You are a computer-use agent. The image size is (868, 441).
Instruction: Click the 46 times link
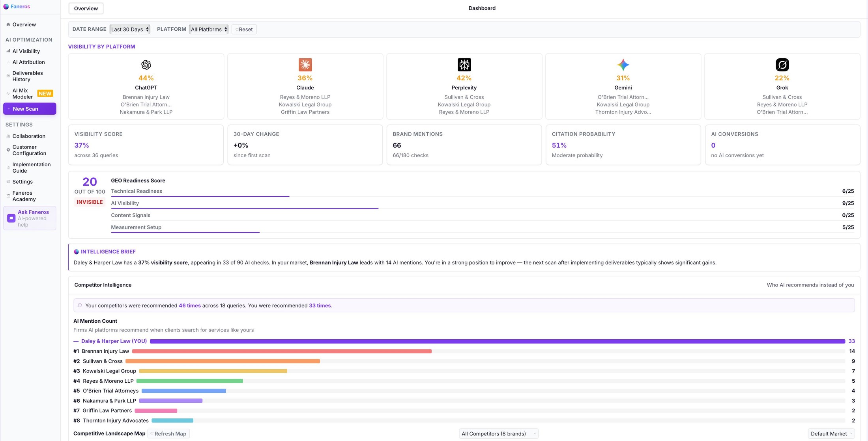[190, 305]
